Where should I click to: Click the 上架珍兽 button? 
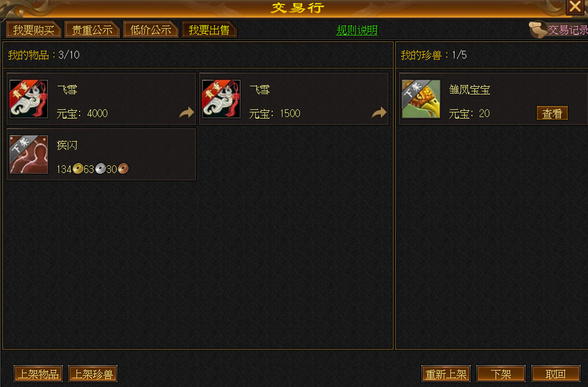pos(93,374)
